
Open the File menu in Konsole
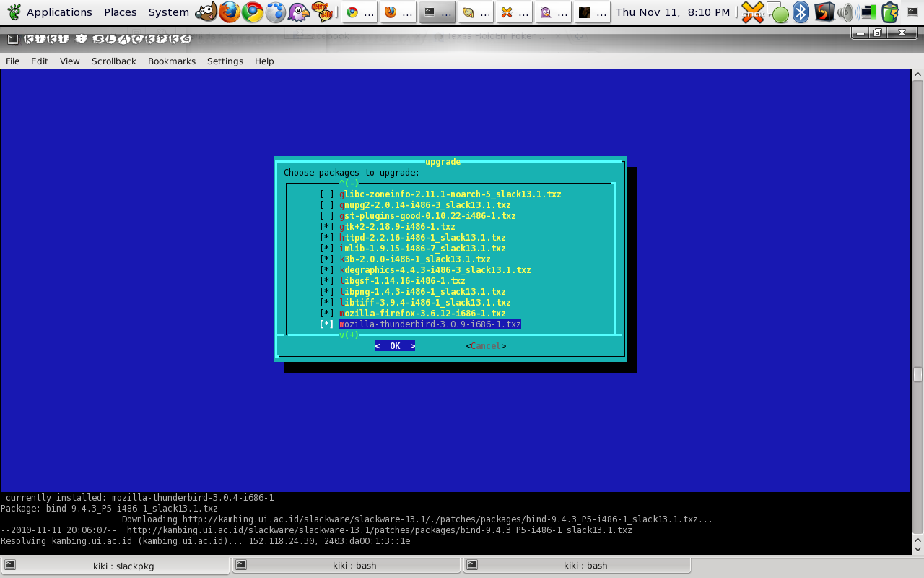pos(13,61)
